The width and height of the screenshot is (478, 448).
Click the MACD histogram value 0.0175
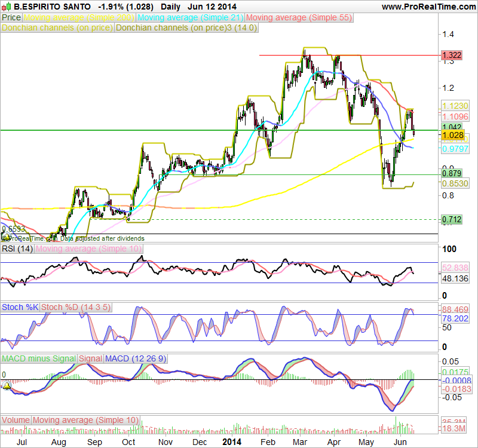[455, 372]
